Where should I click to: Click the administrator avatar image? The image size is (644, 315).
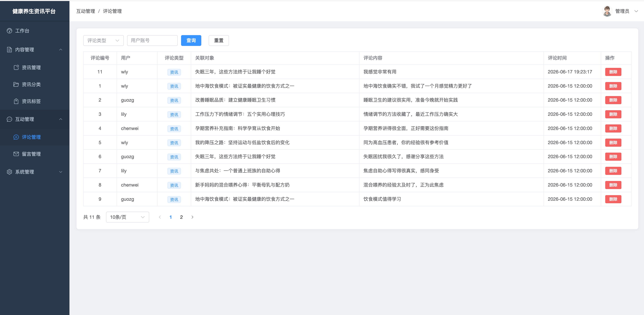607,11
